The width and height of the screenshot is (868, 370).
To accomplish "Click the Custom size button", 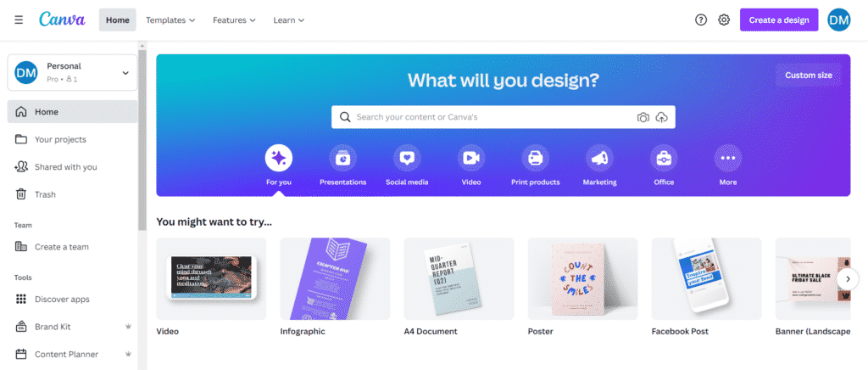I will tap(808, 76).
